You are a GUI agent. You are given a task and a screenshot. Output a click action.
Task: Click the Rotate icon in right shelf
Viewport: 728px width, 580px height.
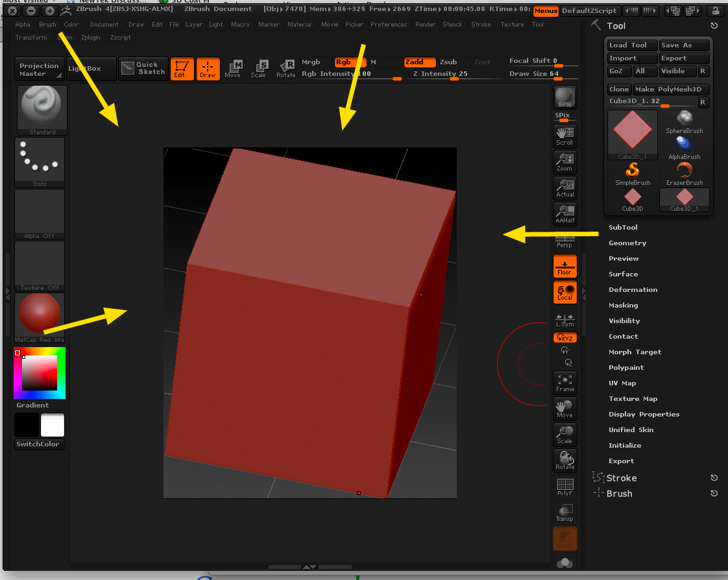pyautogui.click(x=565, y=461)
